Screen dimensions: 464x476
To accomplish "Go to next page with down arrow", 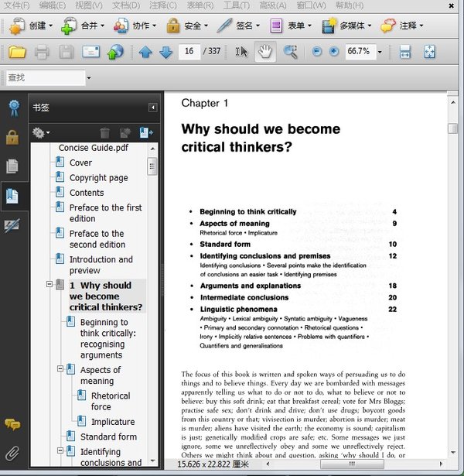I will point(165,53).
